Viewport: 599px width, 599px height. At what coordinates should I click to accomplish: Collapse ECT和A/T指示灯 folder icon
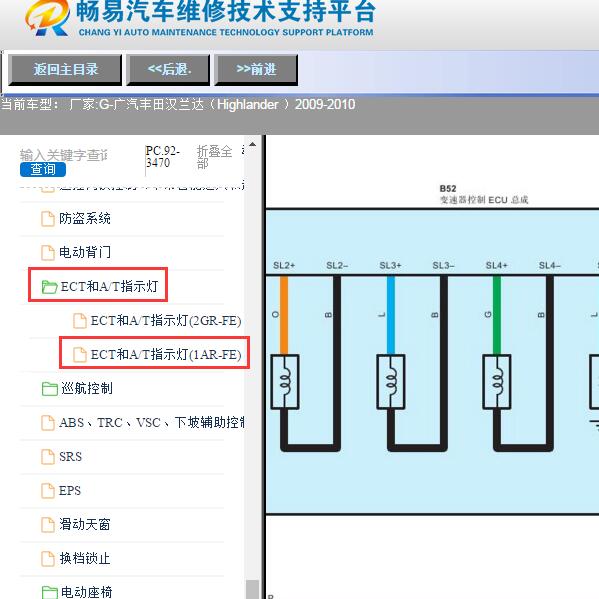(x=49, y=287)
